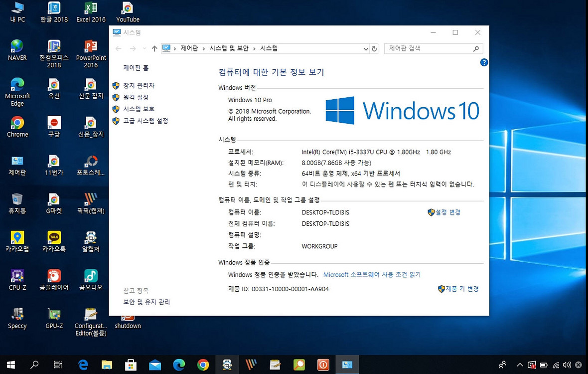Click 설정 변경 for computer name

[x=448, y=212]
